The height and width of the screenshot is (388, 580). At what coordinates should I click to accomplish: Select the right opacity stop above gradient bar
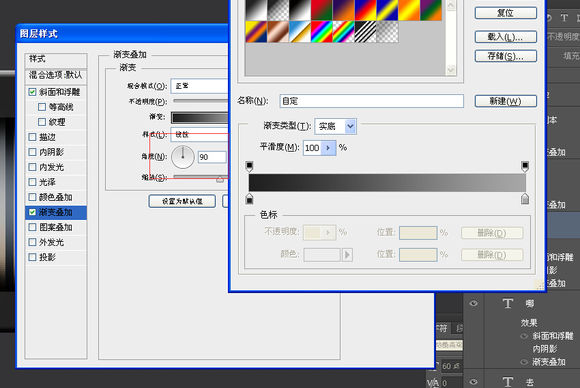click(x=525, y=166)
